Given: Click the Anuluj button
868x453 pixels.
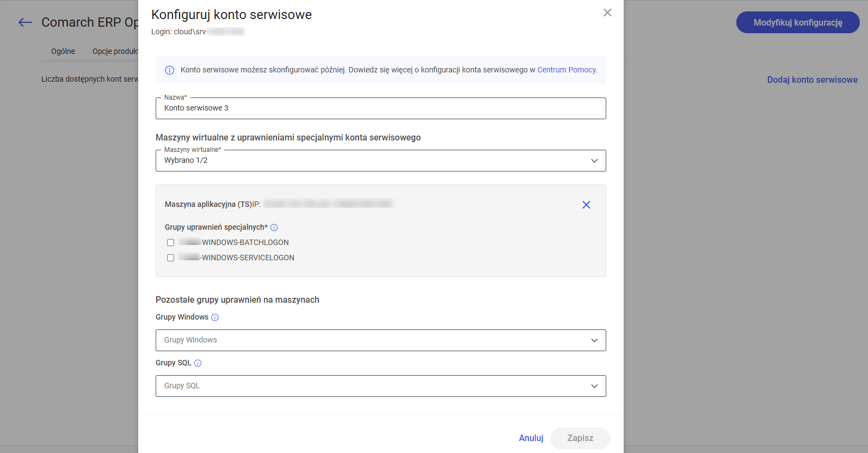Looking at the screenshot, I should (531, 438).
